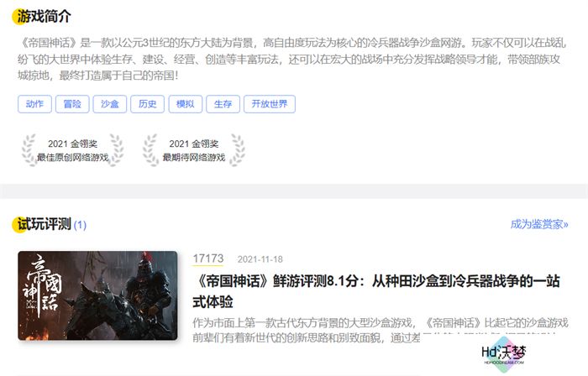Click the 成为鉴赏家 link
Image resolution: width=588 pixels, height=376 pixels.
click(539, 224)
